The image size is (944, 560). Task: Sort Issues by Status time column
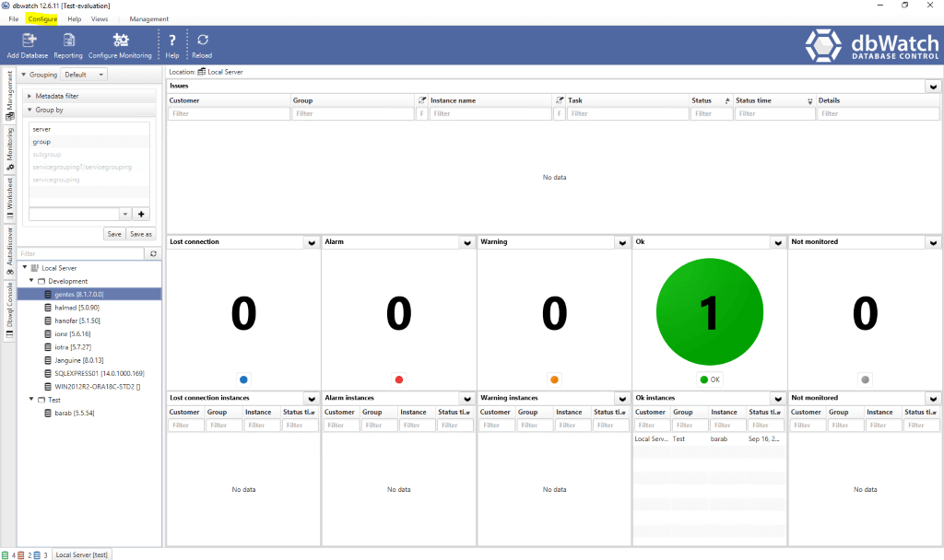click(x=773, y=100)
